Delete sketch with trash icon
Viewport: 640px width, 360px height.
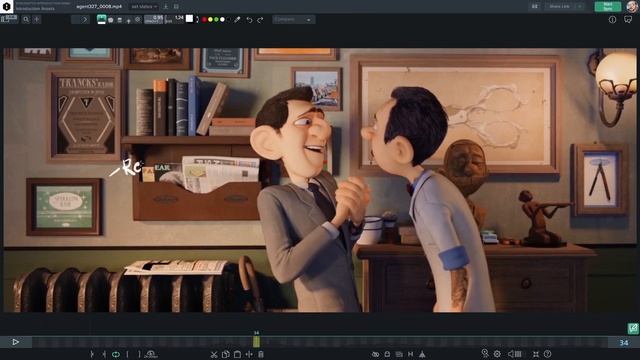click(x=261, y=354)
